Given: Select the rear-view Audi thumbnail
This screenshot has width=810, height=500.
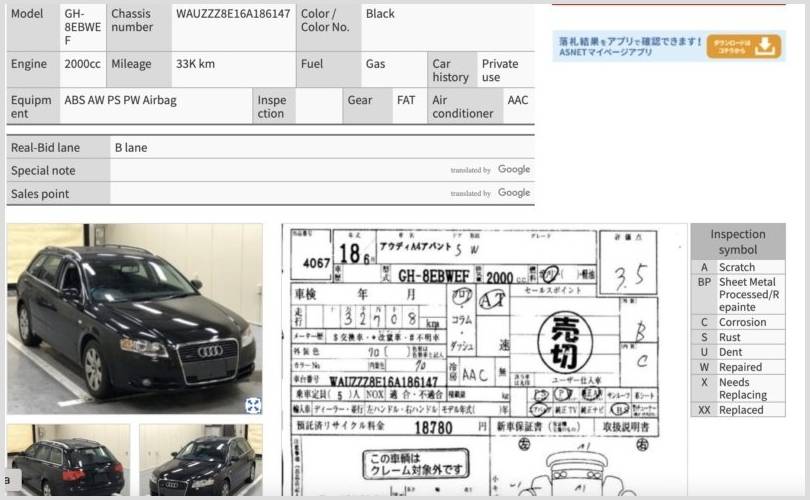Looking at the screenshot, I should (x=68, y=460).
